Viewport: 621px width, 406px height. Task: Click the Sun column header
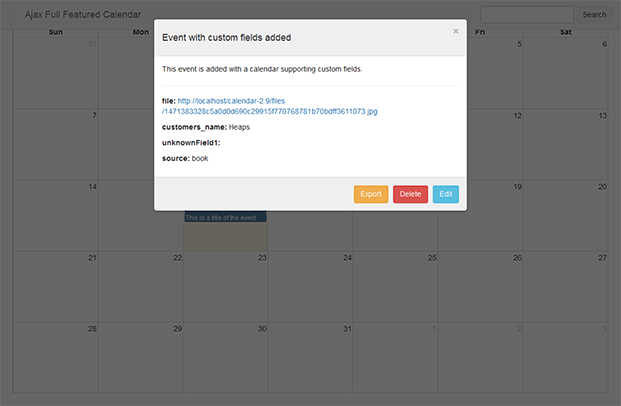click(55, 32)
